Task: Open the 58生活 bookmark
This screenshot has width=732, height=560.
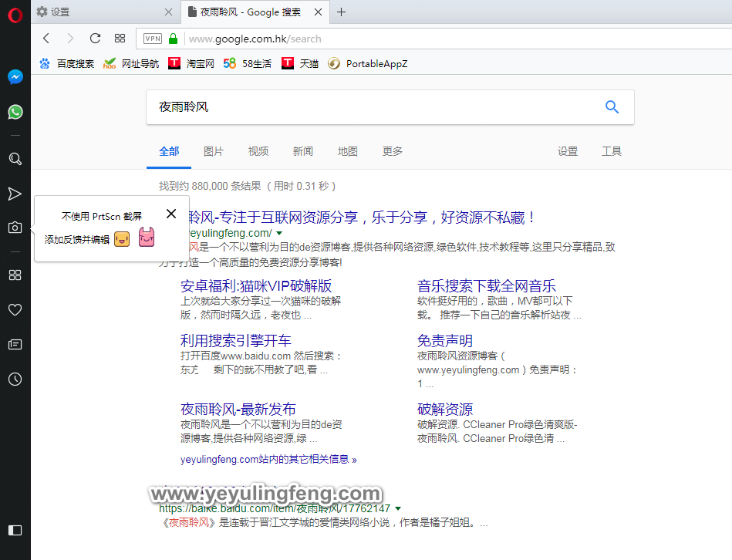Action: click(x=248, y=63)
